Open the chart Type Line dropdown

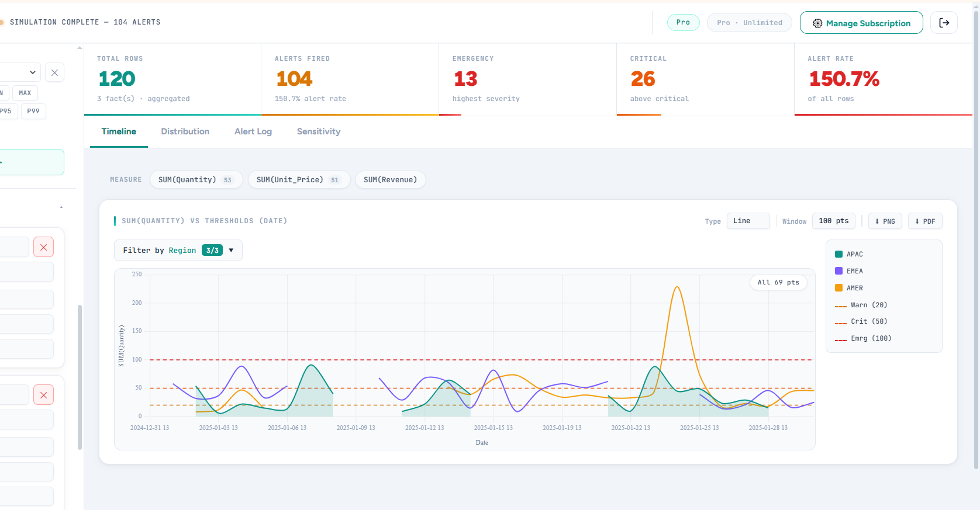point(748,221)
